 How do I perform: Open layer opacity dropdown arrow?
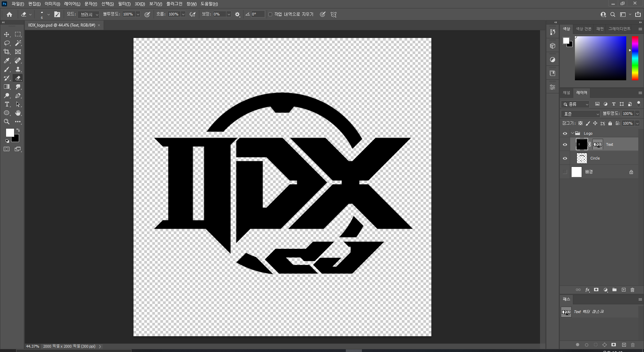point(637,114)
